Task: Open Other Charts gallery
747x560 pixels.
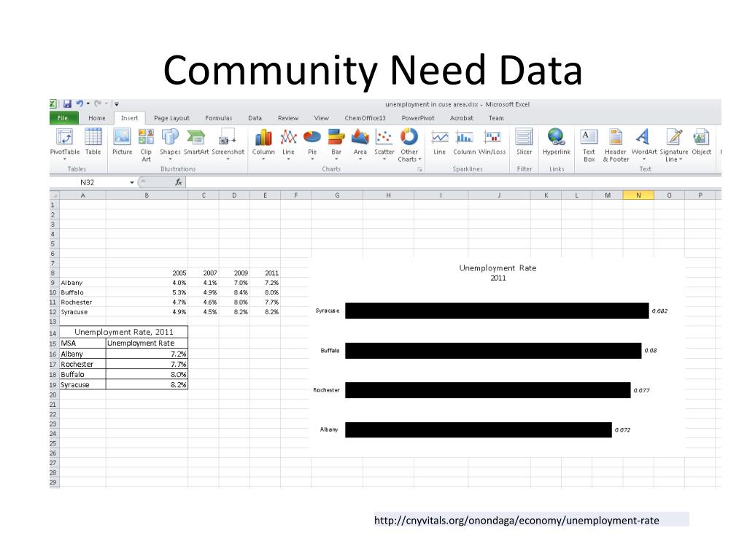Action: point(409,145)
